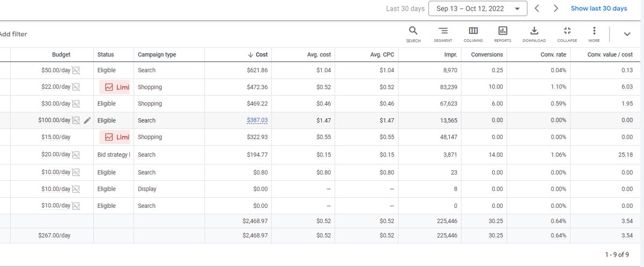Viewport: 644px width, 267px height.
Task: Sort by Avg. CPC column header
Action: (x=382, y=55)
